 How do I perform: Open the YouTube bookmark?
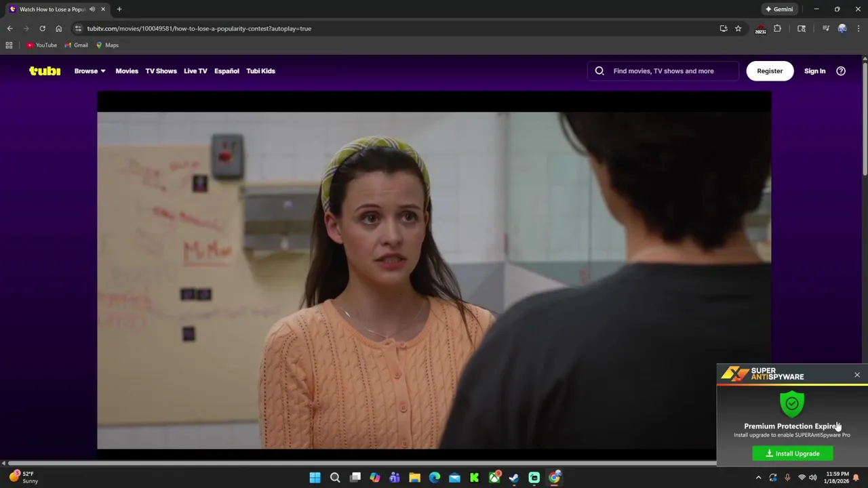point(41,45)
